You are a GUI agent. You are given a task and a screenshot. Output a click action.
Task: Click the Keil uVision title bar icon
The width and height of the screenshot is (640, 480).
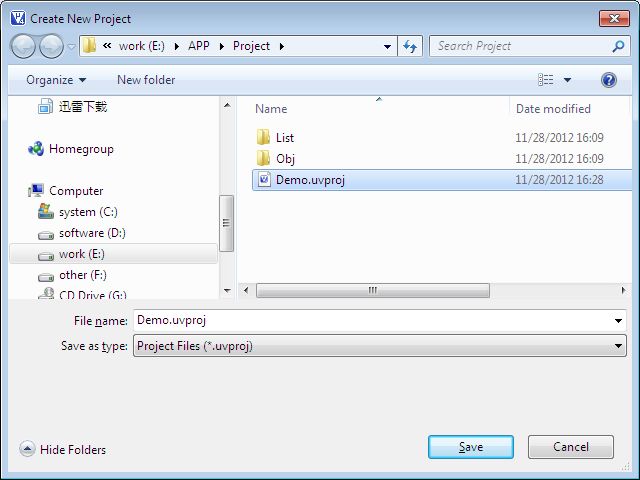(18, 18)
